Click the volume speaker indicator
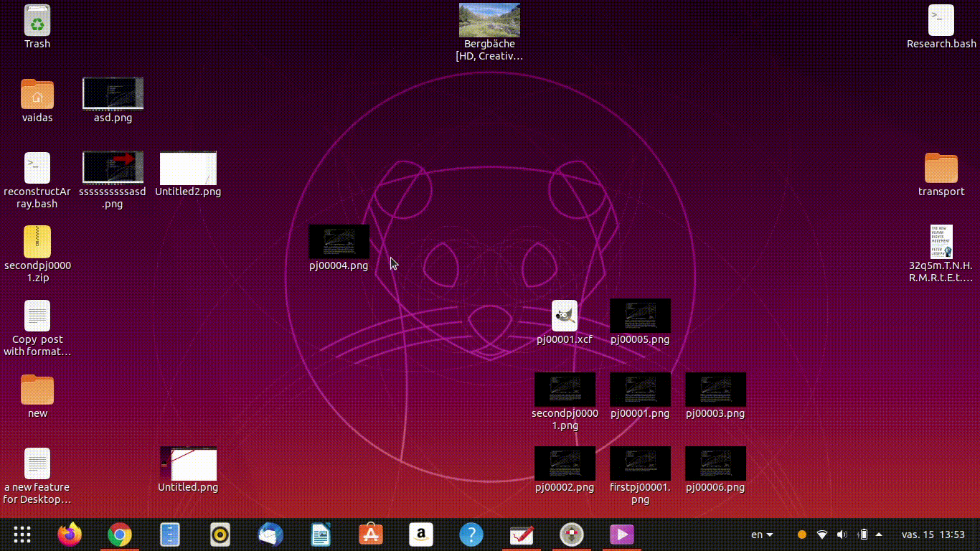The image size is (980, 551). coord(842,534)
